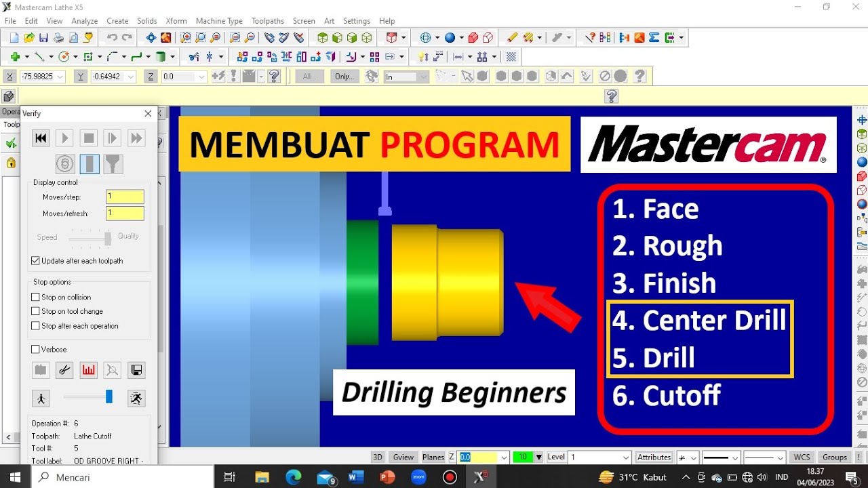Stop Verify simulation with the stop button
This screenshot has height=488, width=868.
click(88, 138)
